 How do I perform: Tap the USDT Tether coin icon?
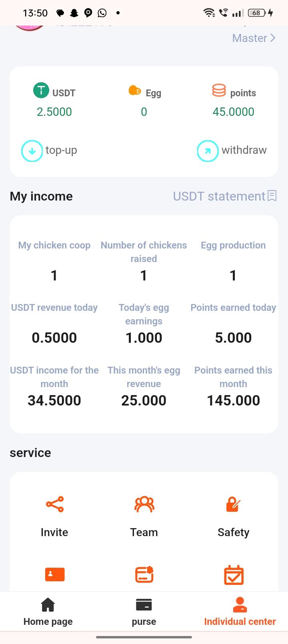pos(41,90)
